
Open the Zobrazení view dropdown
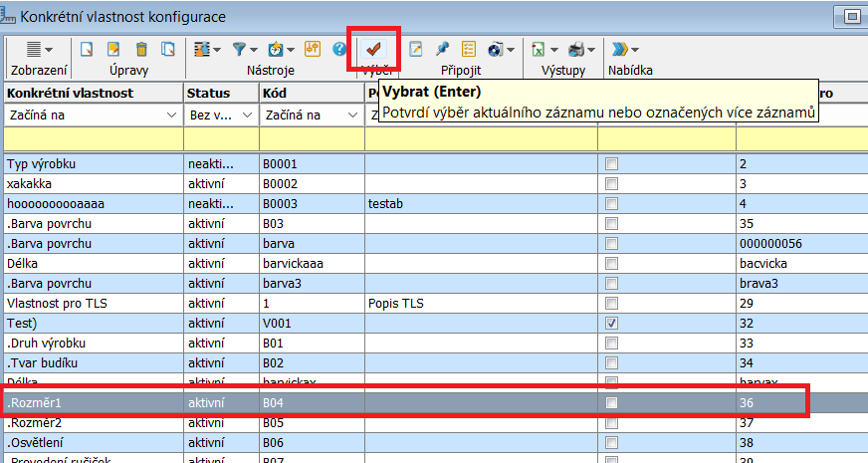pyautogui.click(x=39, y=49)
